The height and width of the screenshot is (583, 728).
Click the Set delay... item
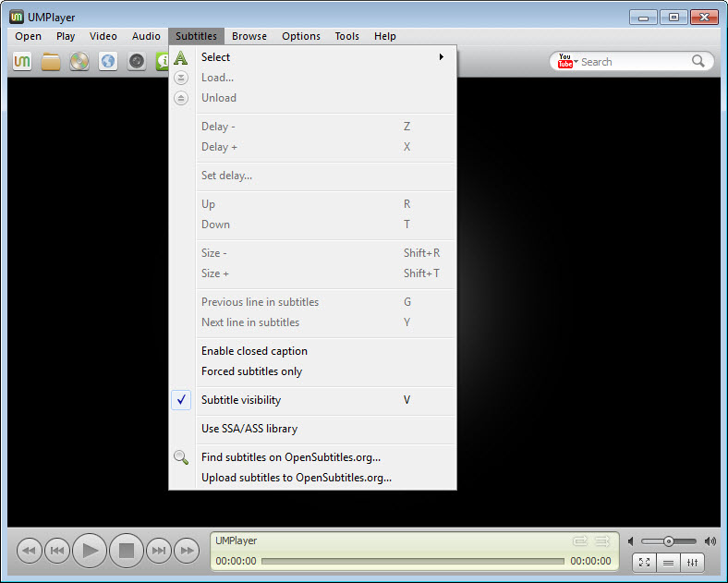pos(312,176)
